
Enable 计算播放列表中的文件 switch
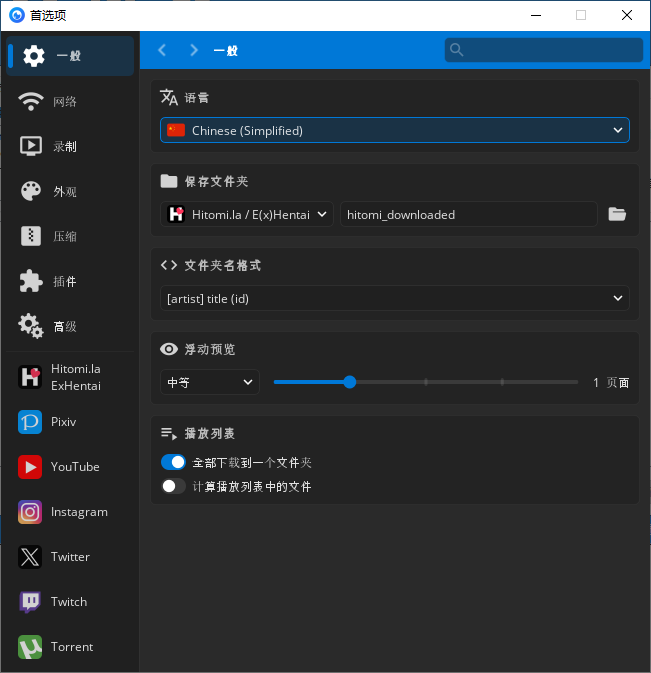pyautogui.click(x=173, y=486)
